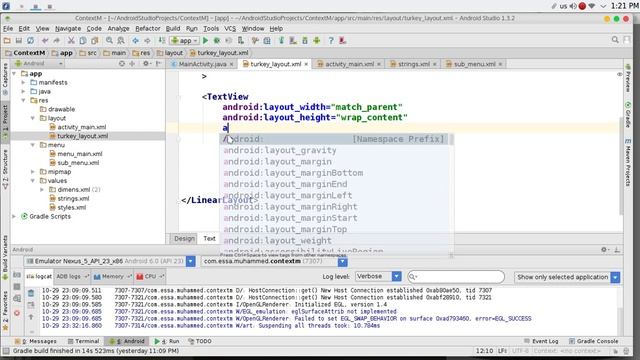The width and height of the screenshot is (640, 360).
Task: Open the Refactor menu
Action: click(148, 29)
